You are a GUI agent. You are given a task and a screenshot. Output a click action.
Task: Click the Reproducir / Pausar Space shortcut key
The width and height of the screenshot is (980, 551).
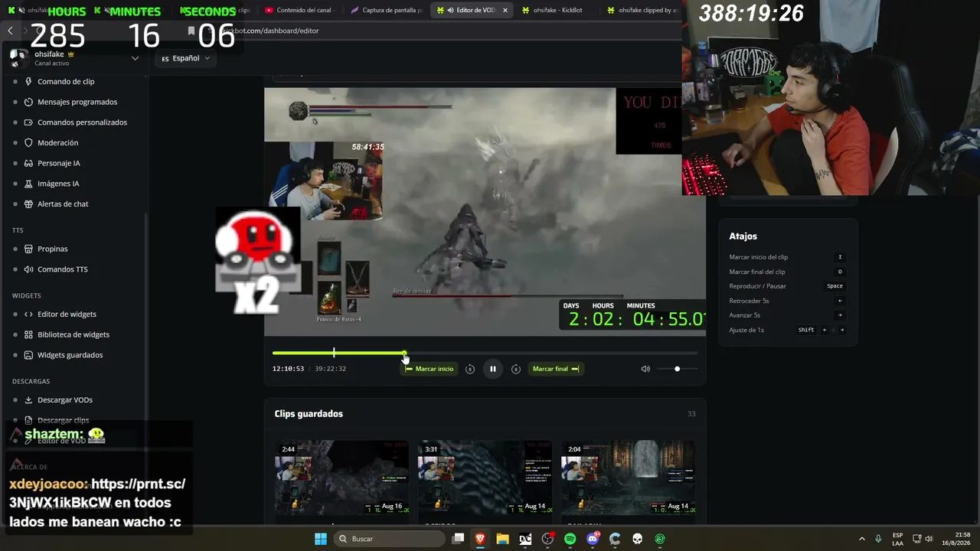pyautogui.click(x=835, y=286)
